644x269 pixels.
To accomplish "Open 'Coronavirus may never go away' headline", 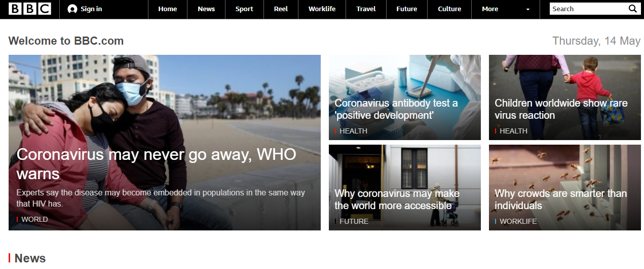I will pos(157,164).
